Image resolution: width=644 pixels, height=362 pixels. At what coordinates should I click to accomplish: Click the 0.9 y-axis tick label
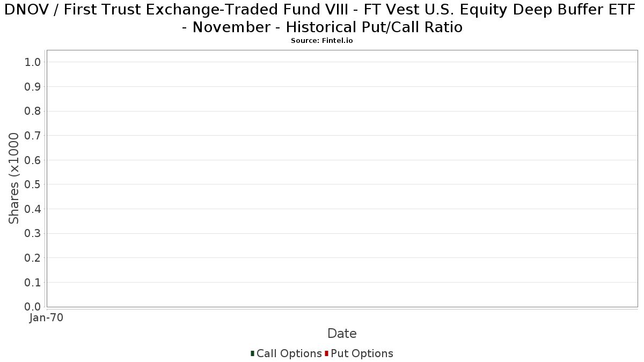pos(33,87)
